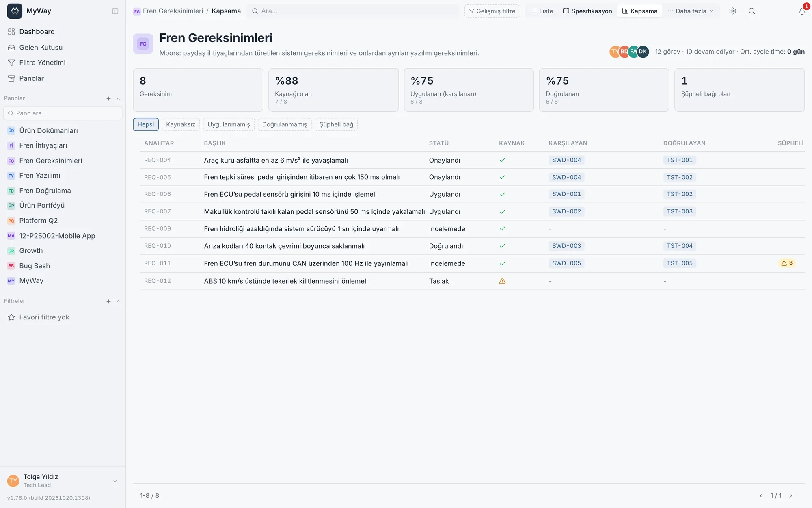This screenshot has width=812, height=508.
Task: Click the Gelişmiş filtre button
Action: pos(492,11)
